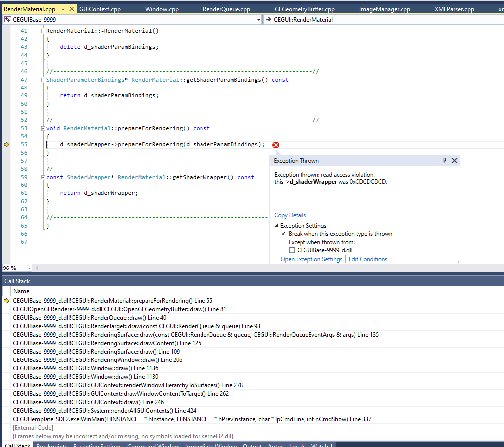The height and width of the screenshot is (447, 504).
Task: Close the Exception Thrown popup
Action: click(454, 161)
